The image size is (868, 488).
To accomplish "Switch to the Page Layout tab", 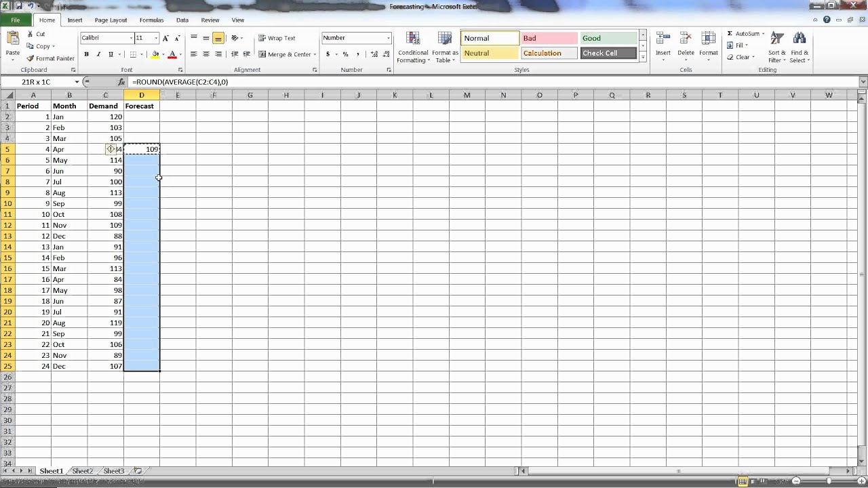I will tap(111, 20).
